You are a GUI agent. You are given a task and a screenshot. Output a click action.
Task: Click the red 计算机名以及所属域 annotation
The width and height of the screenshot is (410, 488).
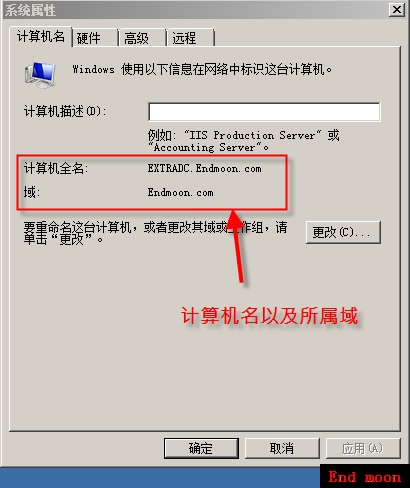(x=269, y=316)
